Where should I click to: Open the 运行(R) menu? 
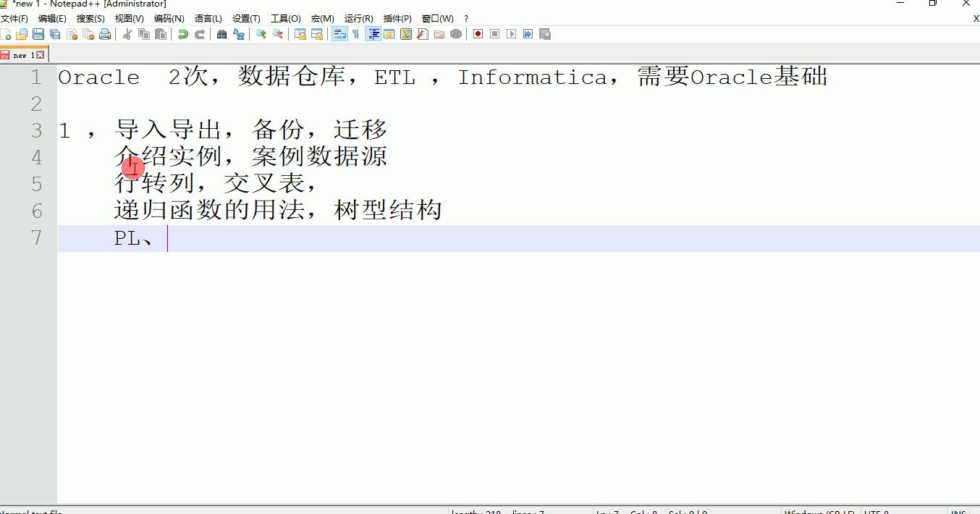(359, 18)
